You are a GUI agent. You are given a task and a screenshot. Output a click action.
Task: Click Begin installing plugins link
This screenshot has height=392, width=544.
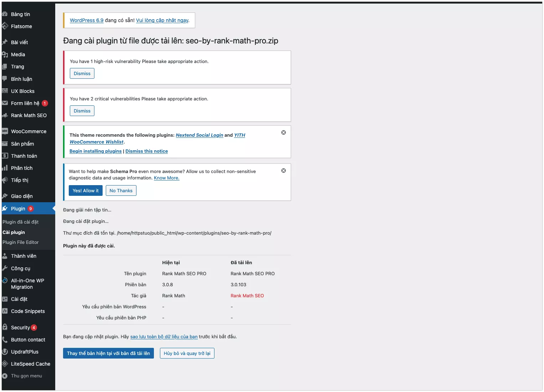[x=95, y=151]
